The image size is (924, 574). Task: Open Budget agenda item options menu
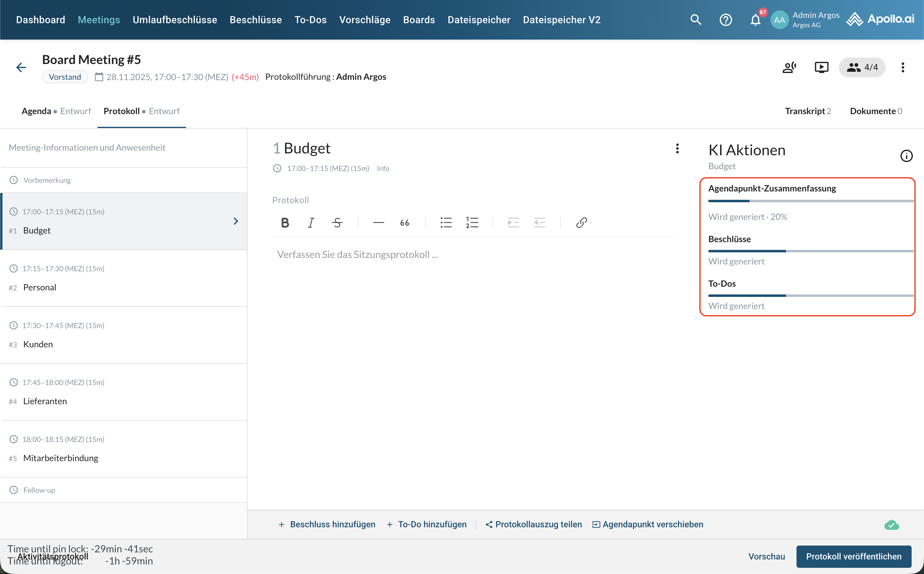677,148
